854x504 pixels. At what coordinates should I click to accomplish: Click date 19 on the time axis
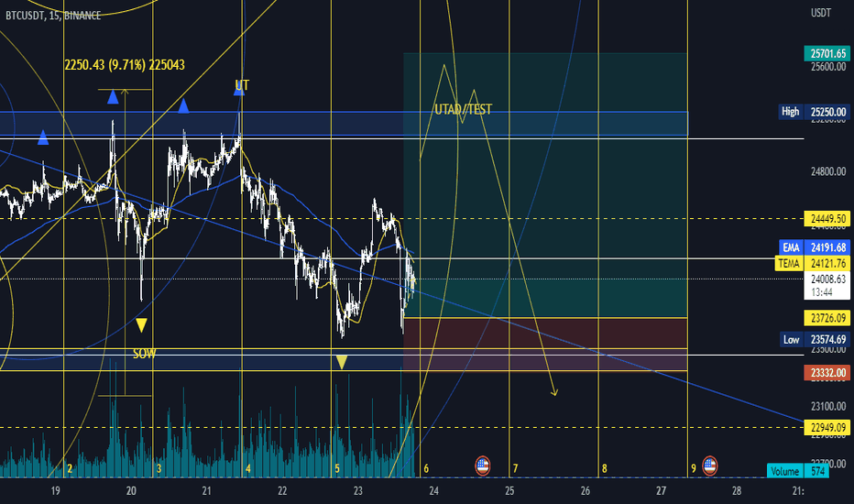(x=55, y=491)
